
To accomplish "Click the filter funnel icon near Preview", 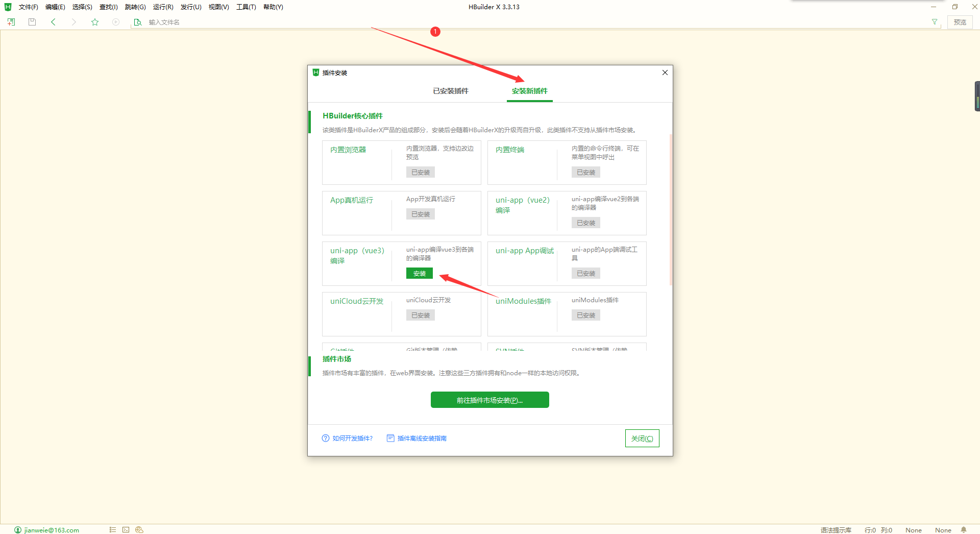I will [935, 22].
